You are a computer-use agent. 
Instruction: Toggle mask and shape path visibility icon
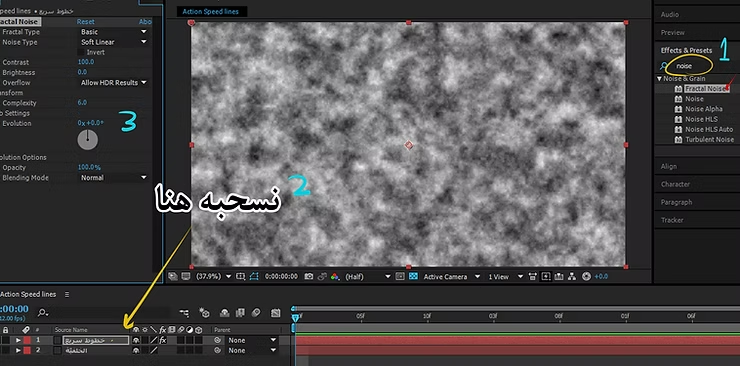pos(254,276)
